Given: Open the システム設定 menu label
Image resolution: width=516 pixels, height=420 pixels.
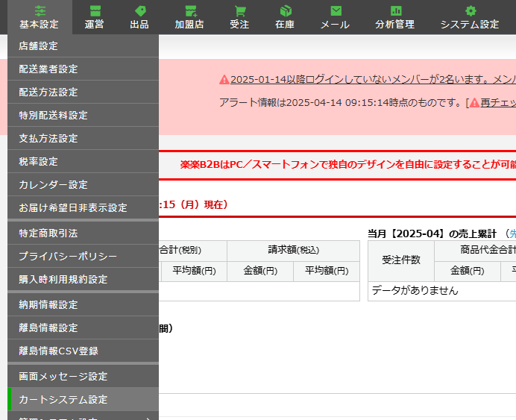Looking at the screenshot, I should click(470, 25).
